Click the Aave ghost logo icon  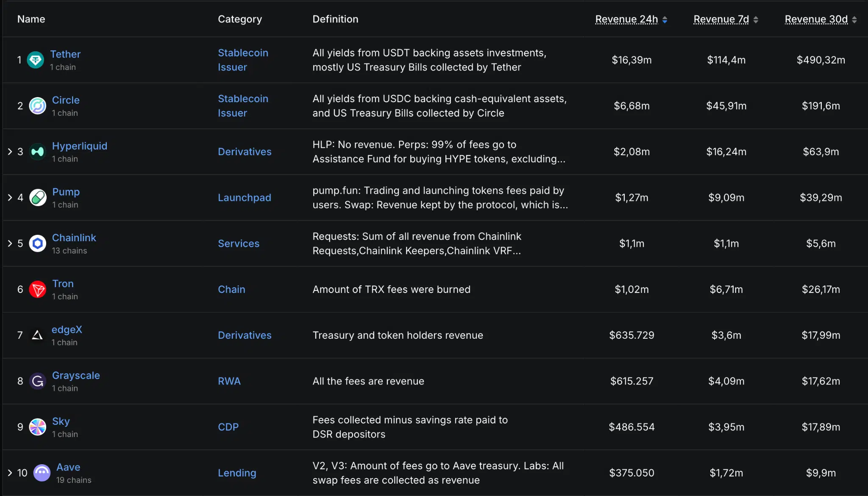tap(42, 473)
